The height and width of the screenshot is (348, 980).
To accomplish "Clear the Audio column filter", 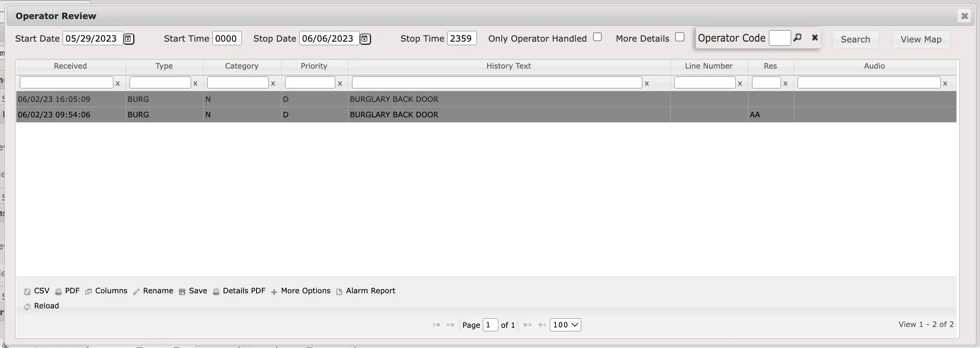I will coord(945,83).
